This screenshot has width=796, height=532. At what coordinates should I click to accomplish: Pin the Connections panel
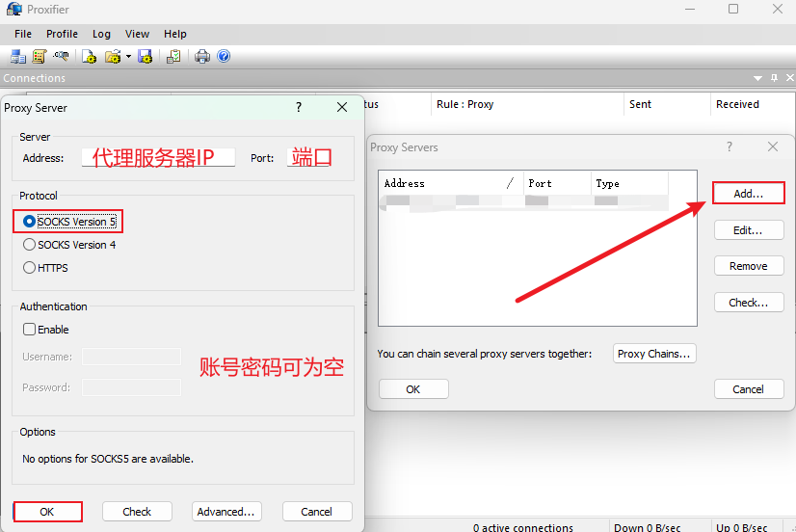(774, 78)
